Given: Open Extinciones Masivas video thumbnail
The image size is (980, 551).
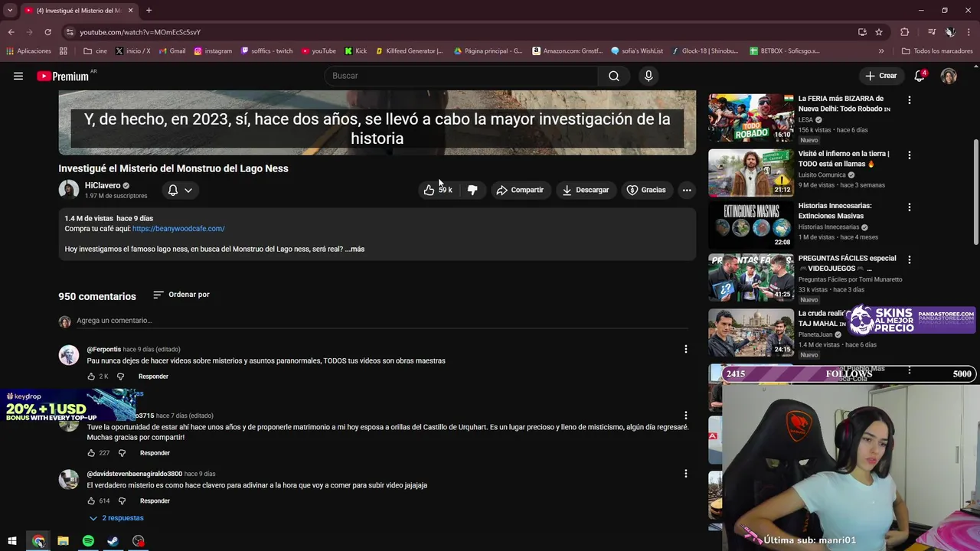Looking at the screenshot, I should (751, 225).
